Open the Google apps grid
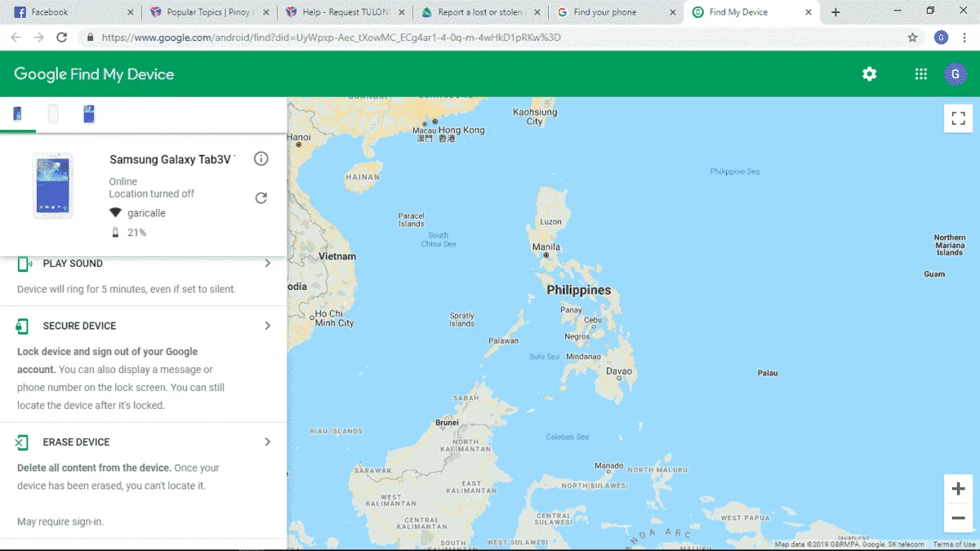 point(921,74)
